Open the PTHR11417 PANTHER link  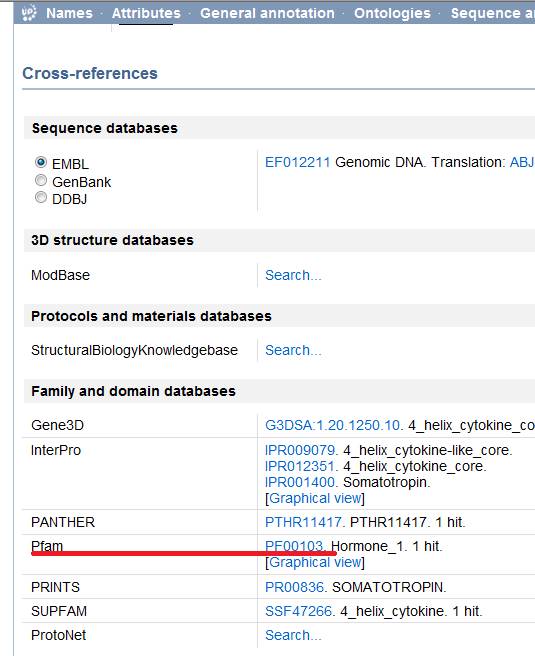pos(303,522)
